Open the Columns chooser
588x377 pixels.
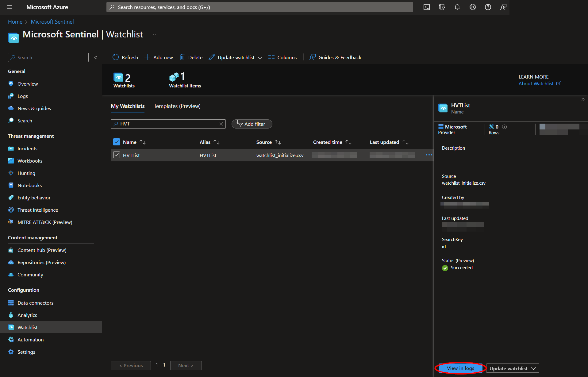(282, 57)
